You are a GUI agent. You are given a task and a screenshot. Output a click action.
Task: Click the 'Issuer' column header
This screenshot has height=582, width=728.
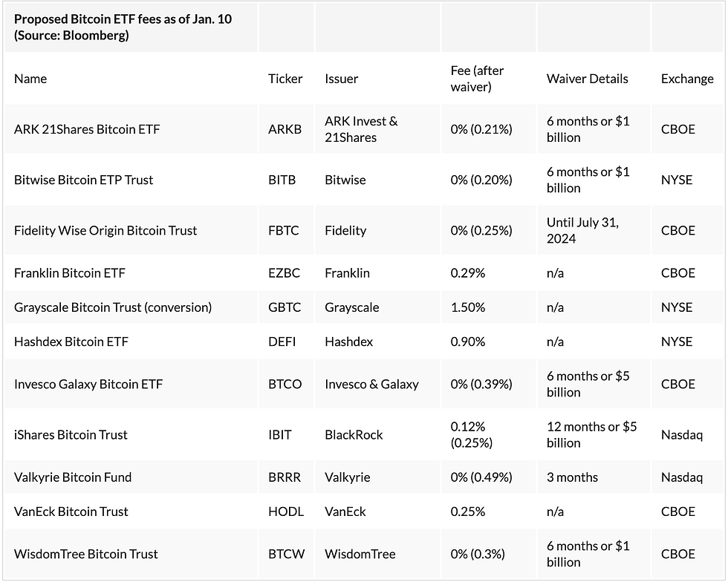coord(341,79)
